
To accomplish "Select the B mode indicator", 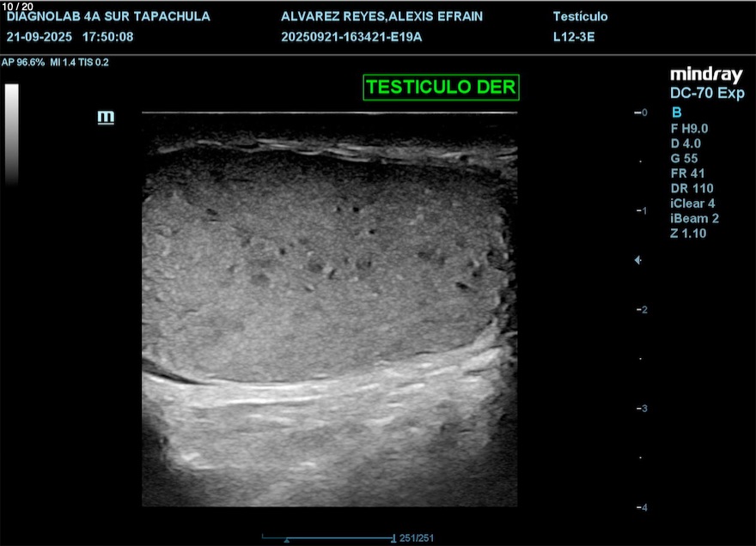I will coord(676,112).
